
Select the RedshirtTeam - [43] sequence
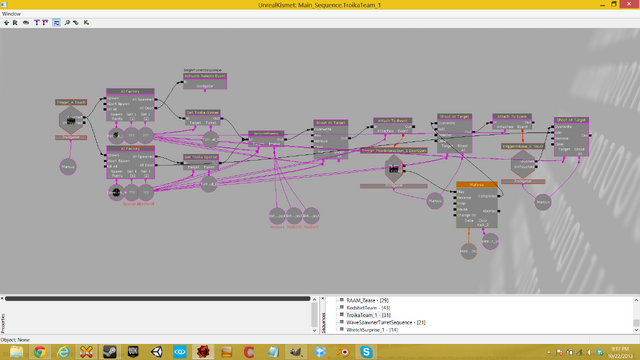(368, 308)
